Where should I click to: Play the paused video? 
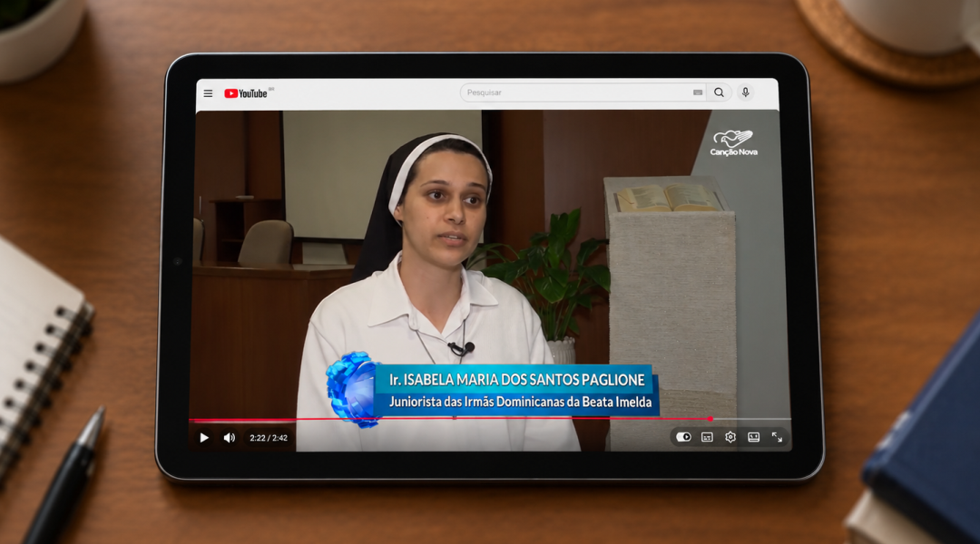tap(204, 438)
